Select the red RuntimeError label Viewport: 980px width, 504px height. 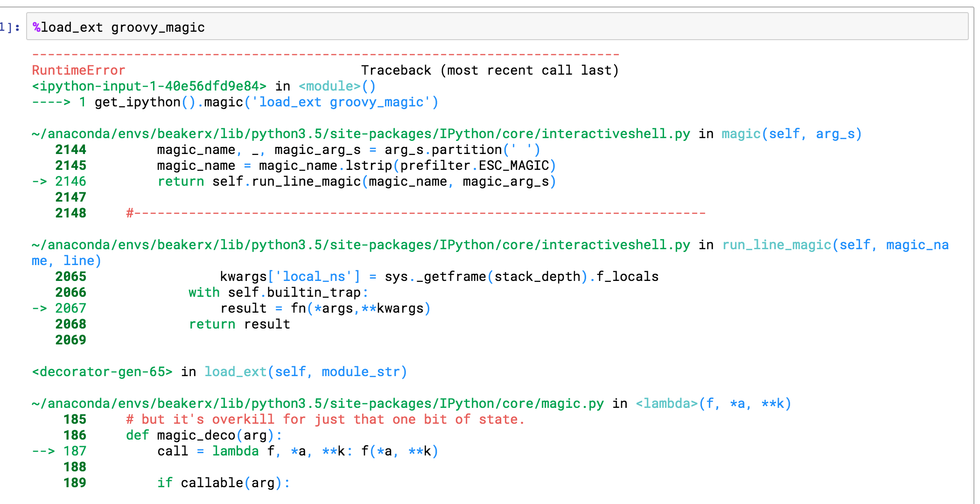coord(77,70)
